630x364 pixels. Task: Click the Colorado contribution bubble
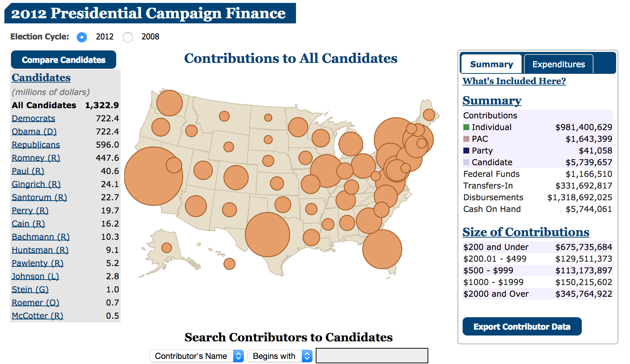point(236,178)
